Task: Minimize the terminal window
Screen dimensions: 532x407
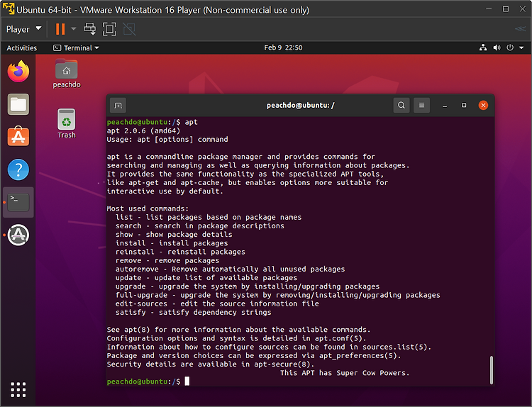Action: [x=445, y=106]
